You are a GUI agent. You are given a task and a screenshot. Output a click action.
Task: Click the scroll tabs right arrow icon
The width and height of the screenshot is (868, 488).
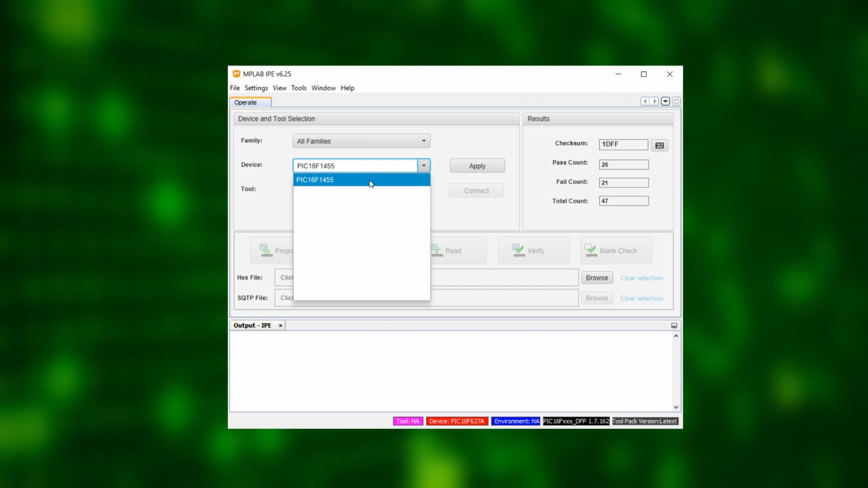pos(654,101)
